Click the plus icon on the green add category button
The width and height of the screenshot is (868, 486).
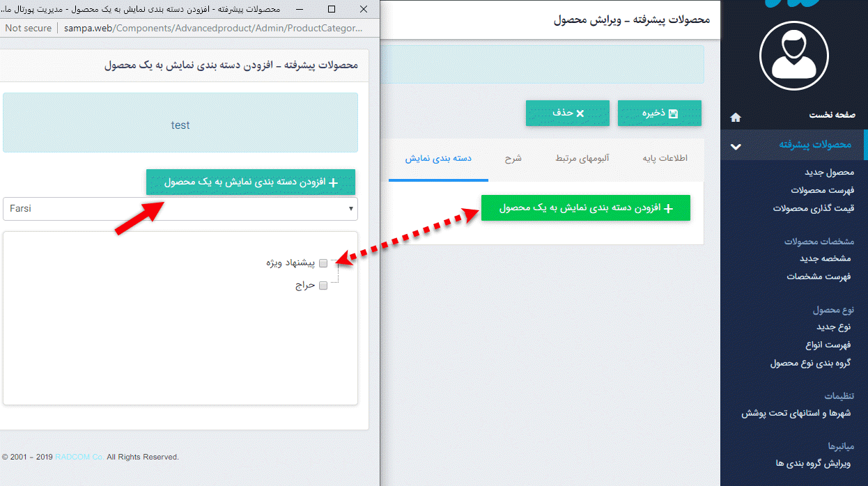coord(670,207)
